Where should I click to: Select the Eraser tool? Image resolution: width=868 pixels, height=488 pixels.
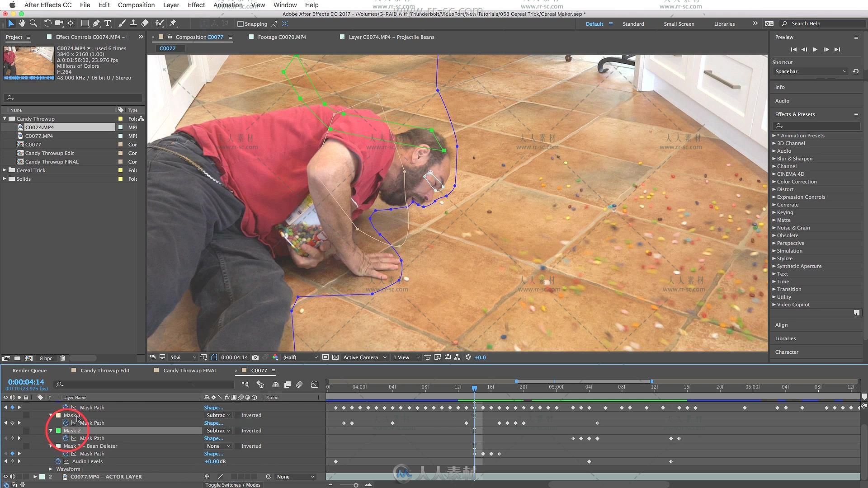(145, 23)
